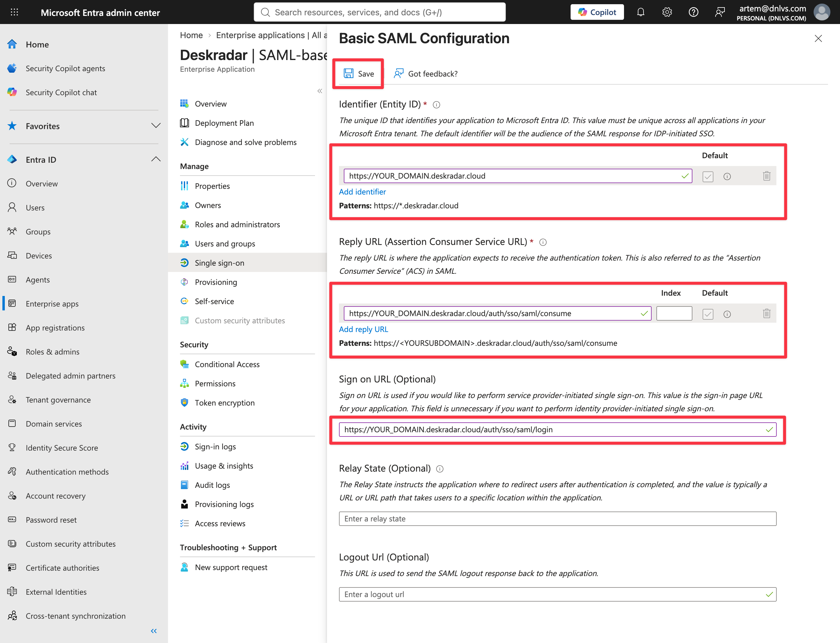
Task: Open Security Copilot chat
Action: [x=61, y=93]
